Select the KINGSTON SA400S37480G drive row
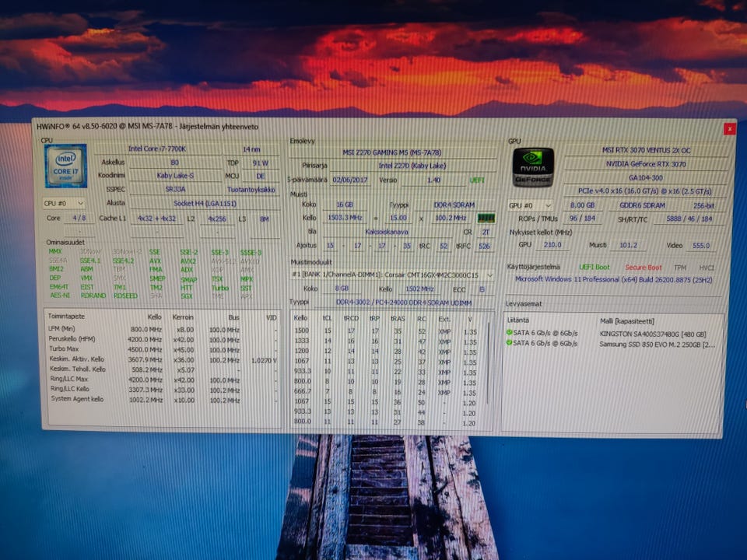This screenshot has width=747, height=560. (612, 334)
